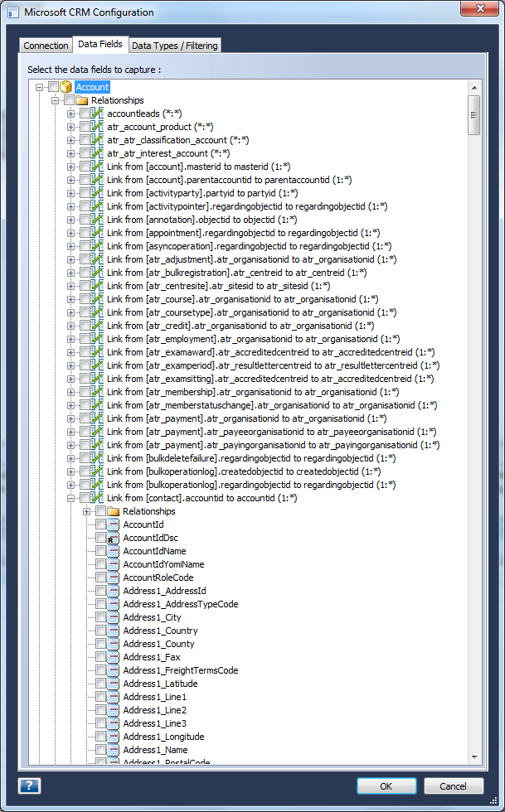Tick the top-level Relationships folder checkbox

pyautogui.click(x=70, y=100)
